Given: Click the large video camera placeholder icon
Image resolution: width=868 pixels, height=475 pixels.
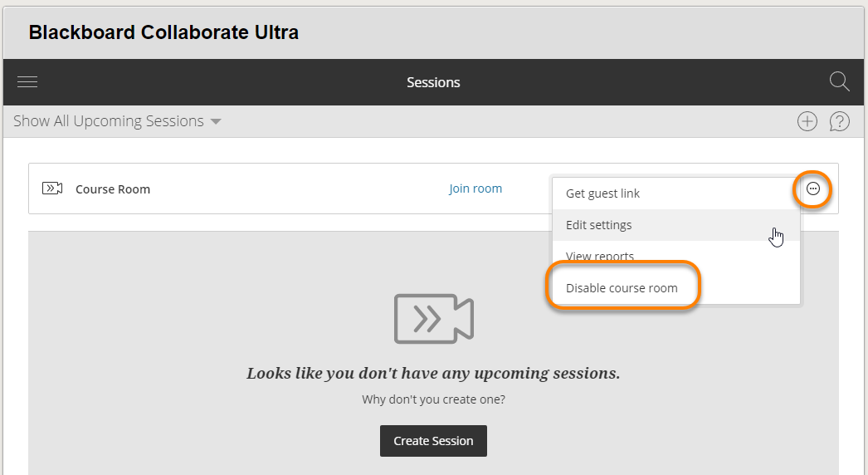Looking at the screenshot, I should 433,318.
